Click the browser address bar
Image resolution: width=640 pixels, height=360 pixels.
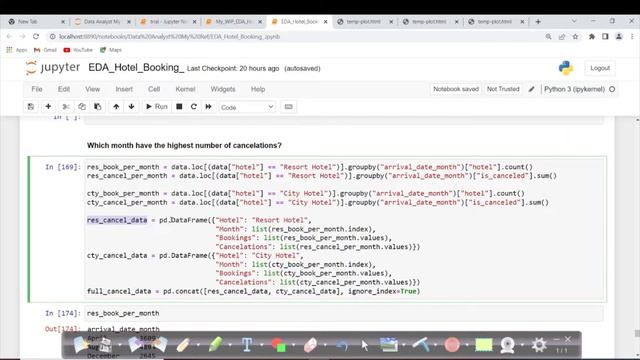296,36
